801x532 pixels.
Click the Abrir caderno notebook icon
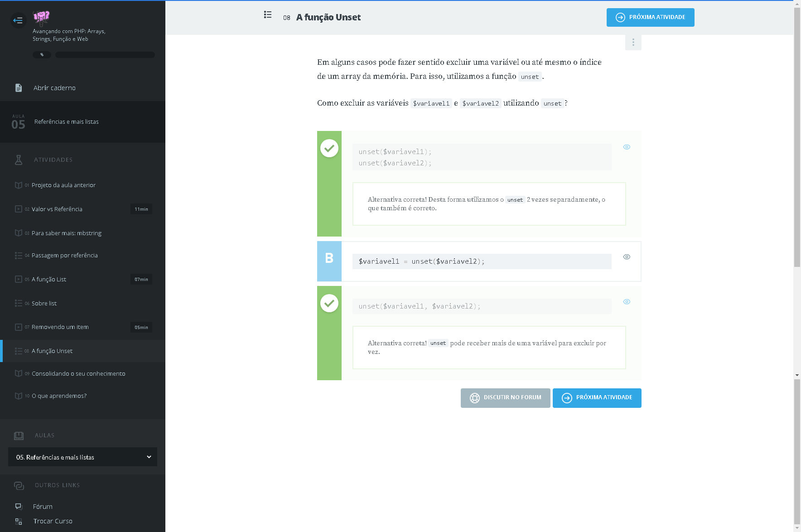click(19, 88)
